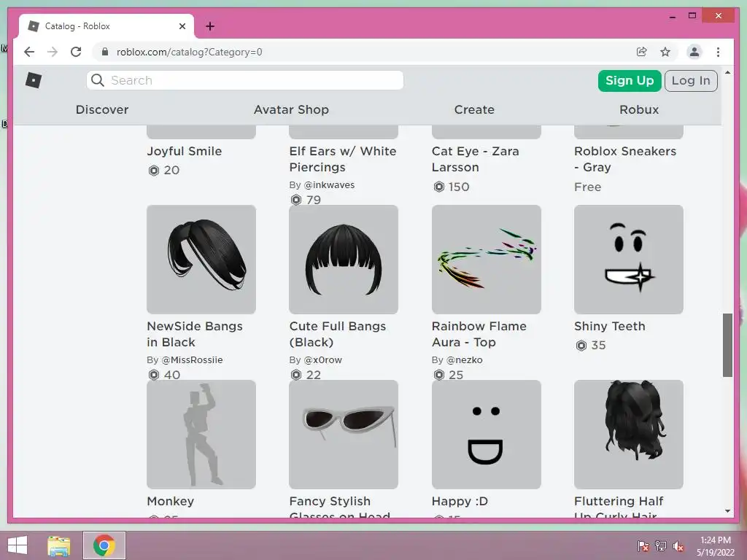The width and height of the screenshot is (747, 560).
Task: Click the Log In button
Action: [691, 80]
